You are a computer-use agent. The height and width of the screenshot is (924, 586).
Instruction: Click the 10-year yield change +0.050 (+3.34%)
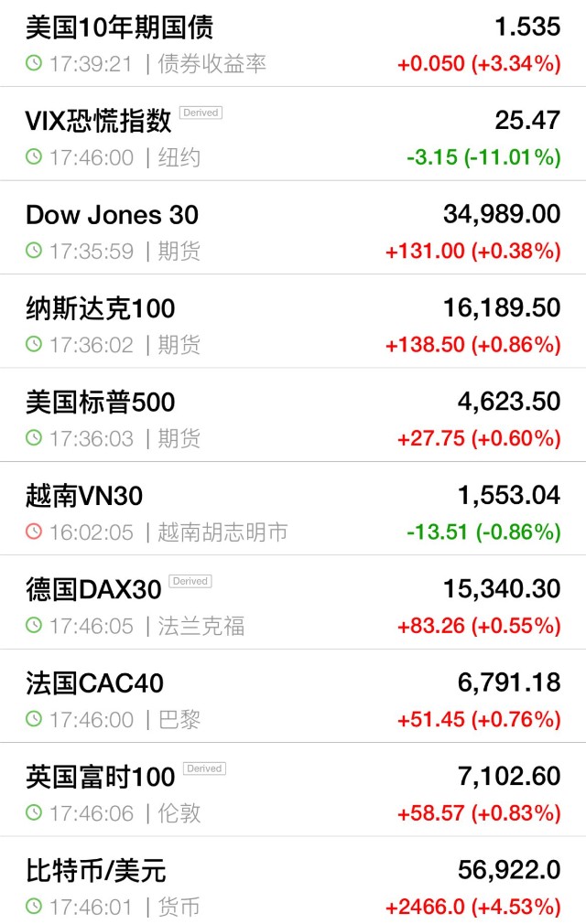[479, 64]
